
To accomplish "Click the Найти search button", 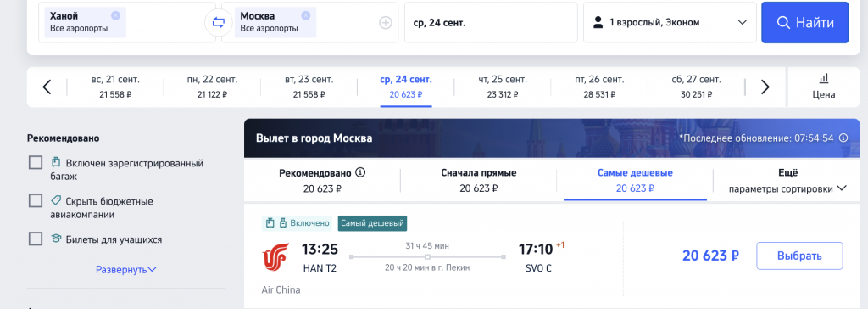I will pyautogui.click(x=805, y=23).
